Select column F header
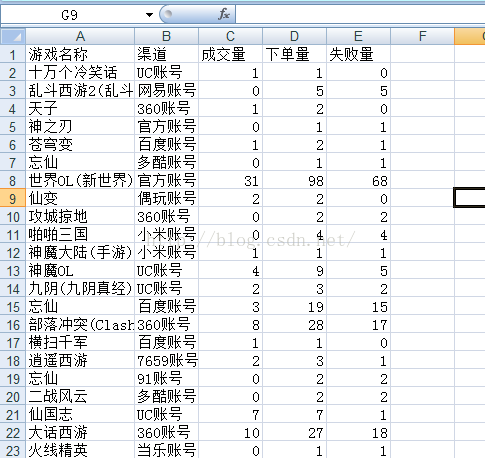485x458 pixels. point(422,36)
